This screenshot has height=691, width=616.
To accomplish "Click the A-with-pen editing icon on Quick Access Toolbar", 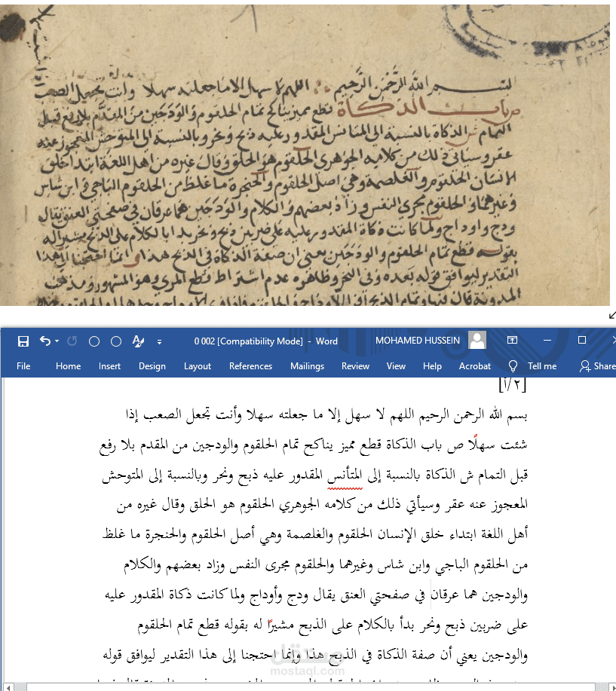I will [x=138, y=341].
